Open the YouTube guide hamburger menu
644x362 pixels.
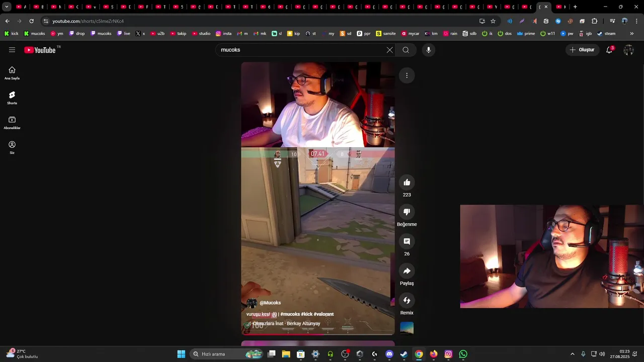12,50
